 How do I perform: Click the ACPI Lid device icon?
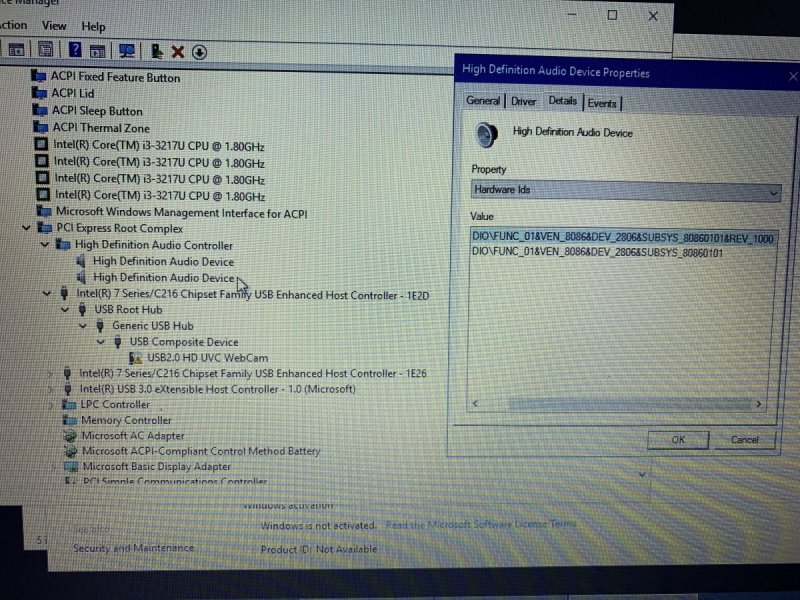[39, 93]
